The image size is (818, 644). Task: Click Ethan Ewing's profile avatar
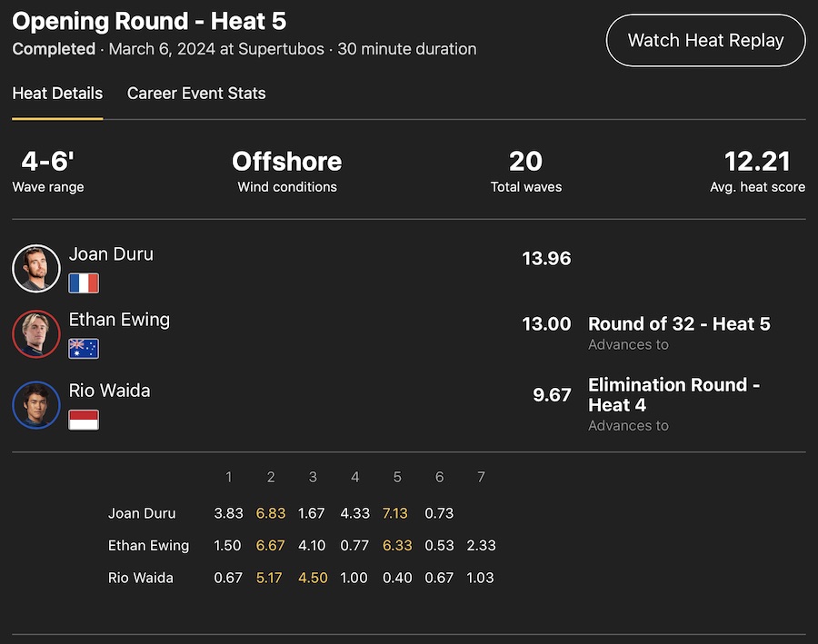[x=36, y=334]
